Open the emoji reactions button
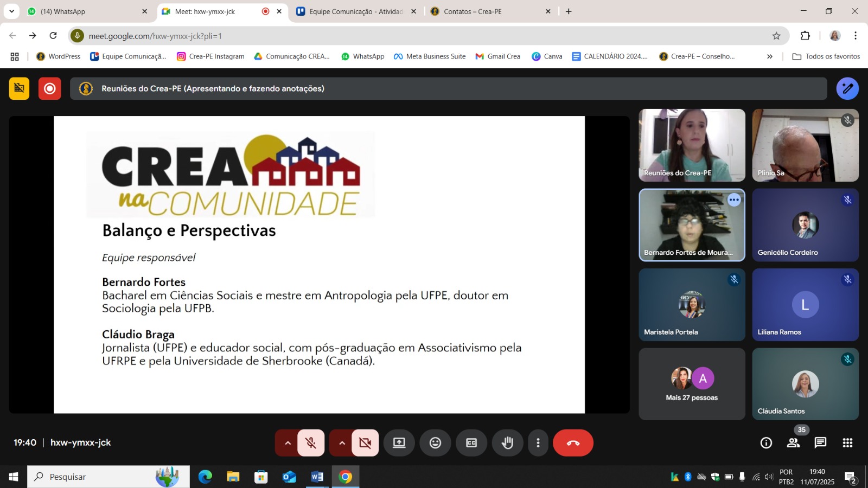Image resolution: width=868 pixels, height=488 pixels. tap(435, 443)
